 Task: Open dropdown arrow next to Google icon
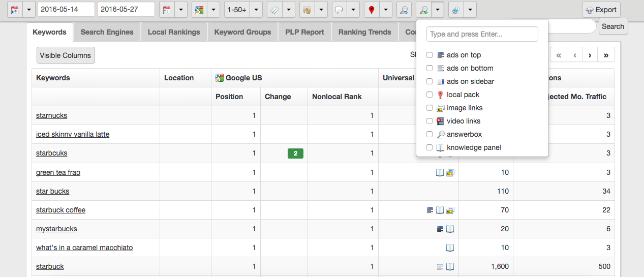point(213,10)
